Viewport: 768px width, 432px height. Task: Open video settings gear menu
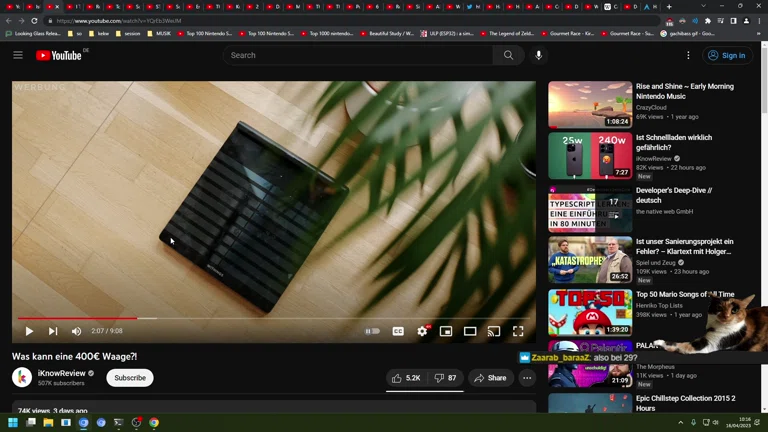422,331
